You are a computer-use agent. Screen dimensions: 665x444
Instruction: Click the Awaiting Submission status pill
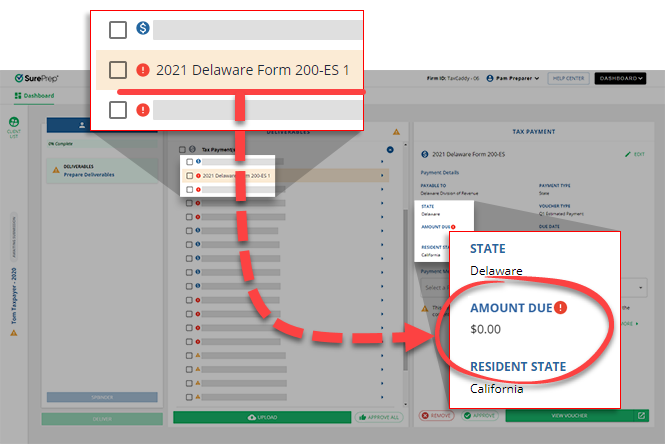click(14, 237)
